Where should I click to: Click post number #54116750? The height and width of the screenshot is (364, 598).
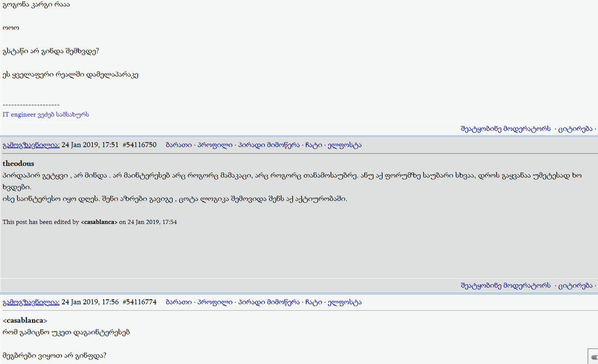140,145
